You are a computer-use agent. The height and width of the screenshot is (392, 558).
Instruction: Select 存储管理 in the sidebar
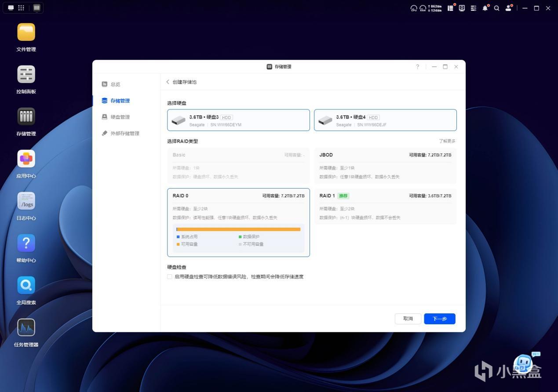pos(116,101)
